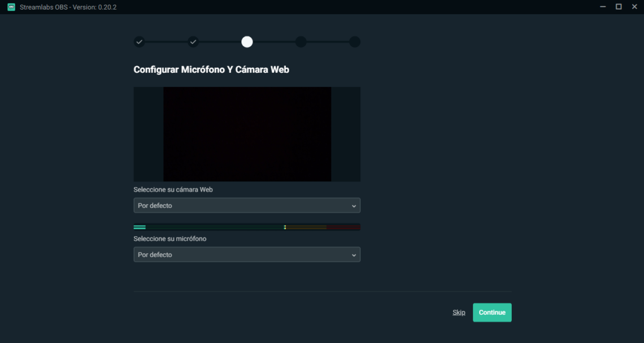Image resolution: width=644 pixels, height=343 pixels.
Task: Open the 'Seleccione su micrófono' dropdown
Action: 247,254
